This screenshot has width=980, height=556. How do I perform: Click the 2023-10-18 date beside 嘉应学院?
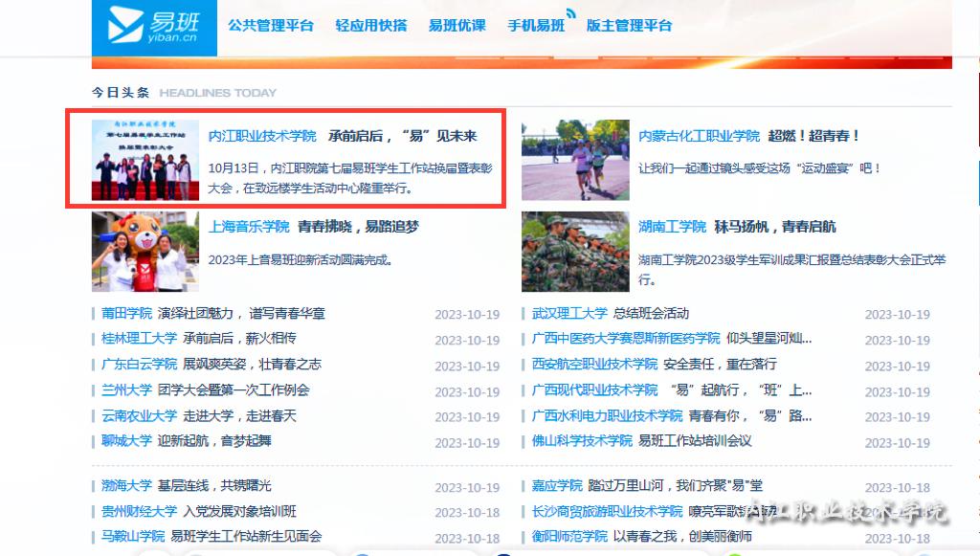[898, 487]
